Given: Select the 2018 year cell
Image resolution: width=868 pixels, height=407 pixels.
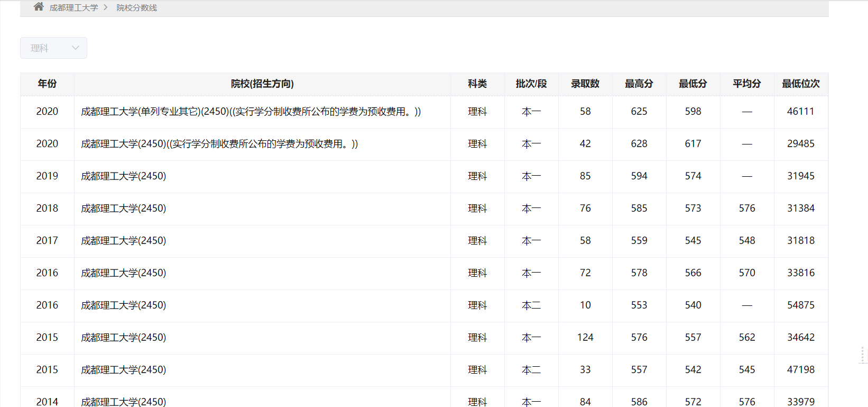Looking at the screenshot, I should coord(47,209).
